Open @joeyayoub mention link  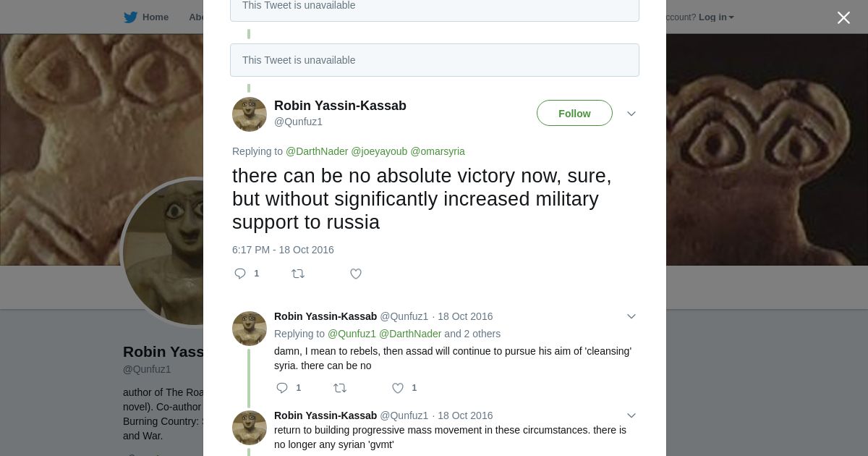coord(379,151)
